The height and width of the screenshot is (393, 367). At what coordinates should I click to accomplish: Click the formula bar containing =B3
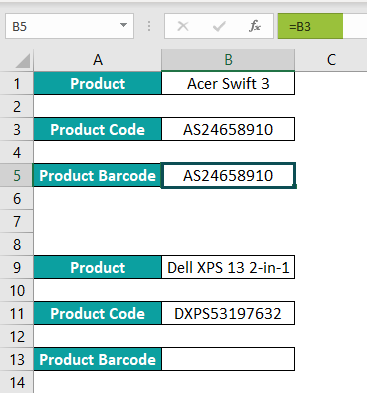322,26
